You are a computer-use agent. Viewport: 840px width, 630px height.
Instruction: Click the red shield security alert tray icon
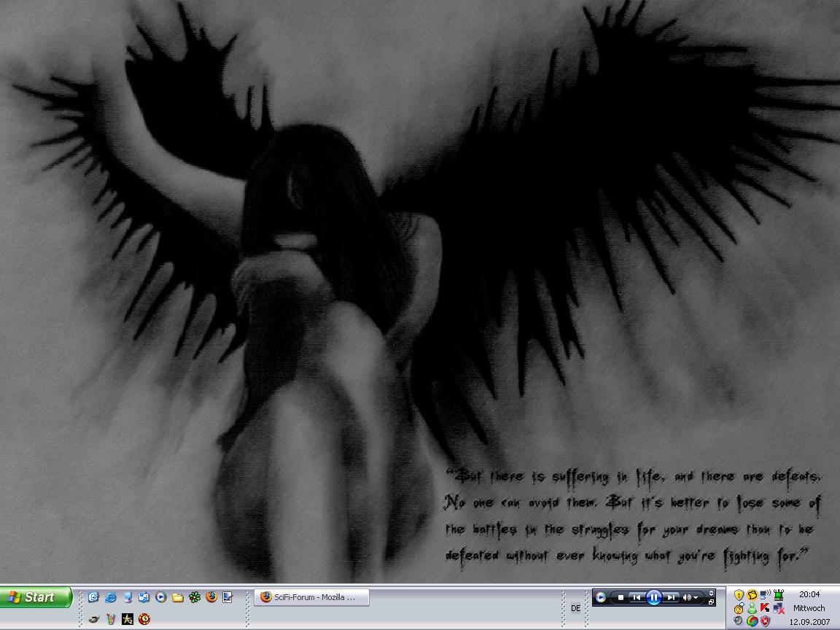[765, 621]
